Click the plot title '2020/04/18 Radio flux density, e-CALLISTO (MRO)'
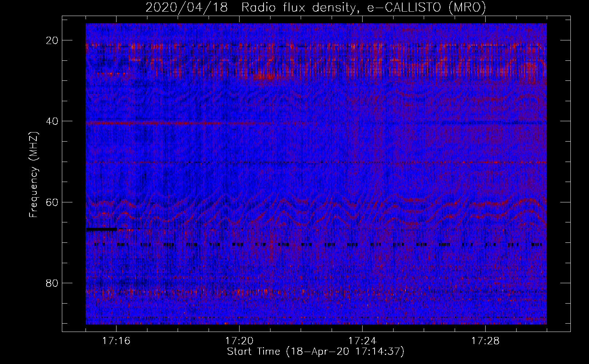This screenshot has height=364, width=589. click(x=316, y=8)
